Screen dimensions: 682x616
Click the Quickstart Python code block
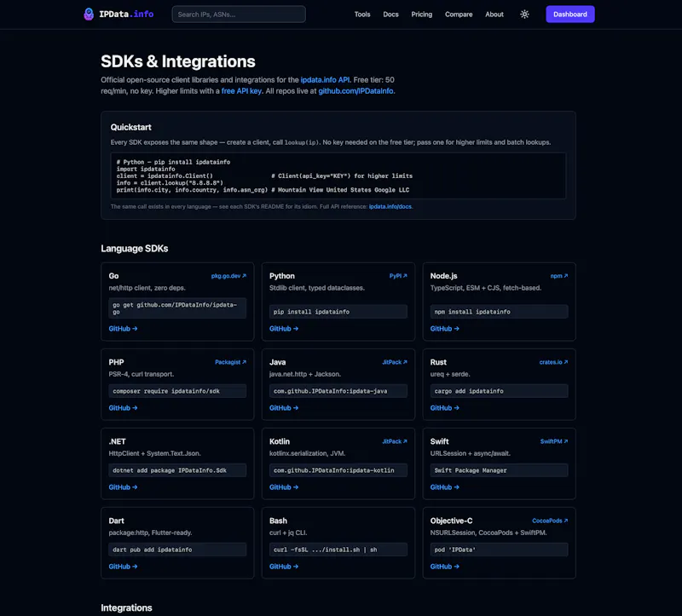click(x=338, y=176)
